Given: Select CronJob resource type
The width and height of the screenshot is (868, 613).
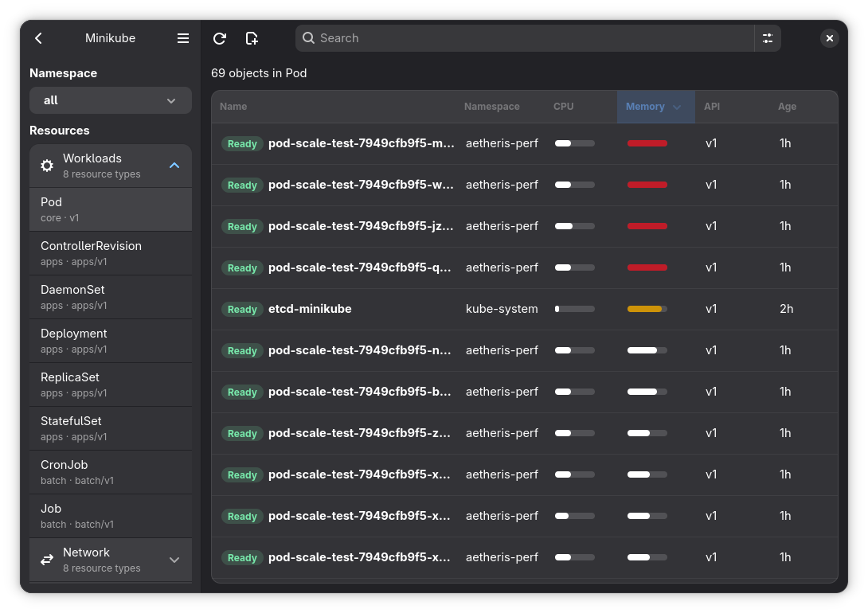Looking at the screenshot, I should [x=111, y=471].
